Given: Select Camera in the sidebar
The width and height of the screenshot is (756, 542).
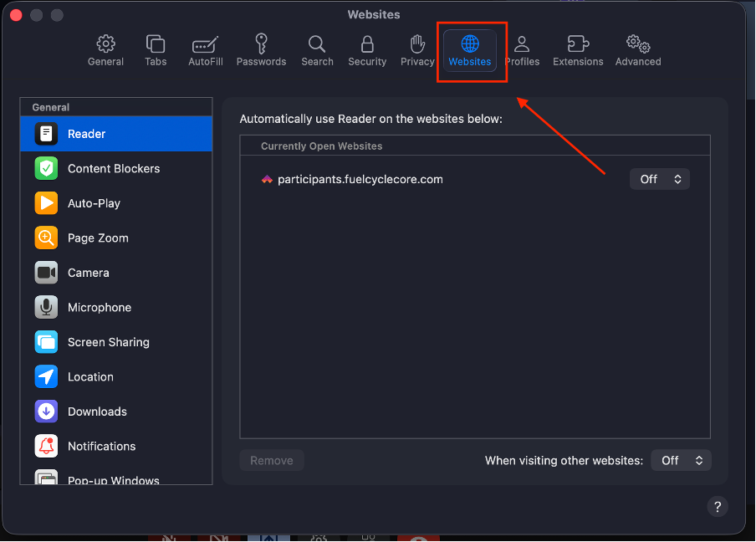Looking at the screenshot, I should [x=88, y=273].
